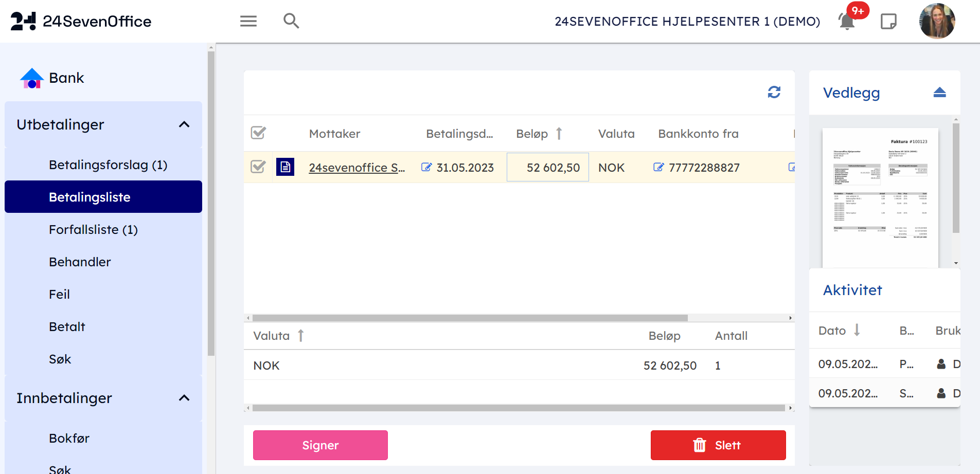Click the user profile avatar
This screenshot has height=474, width=980.
click(937, 21)
